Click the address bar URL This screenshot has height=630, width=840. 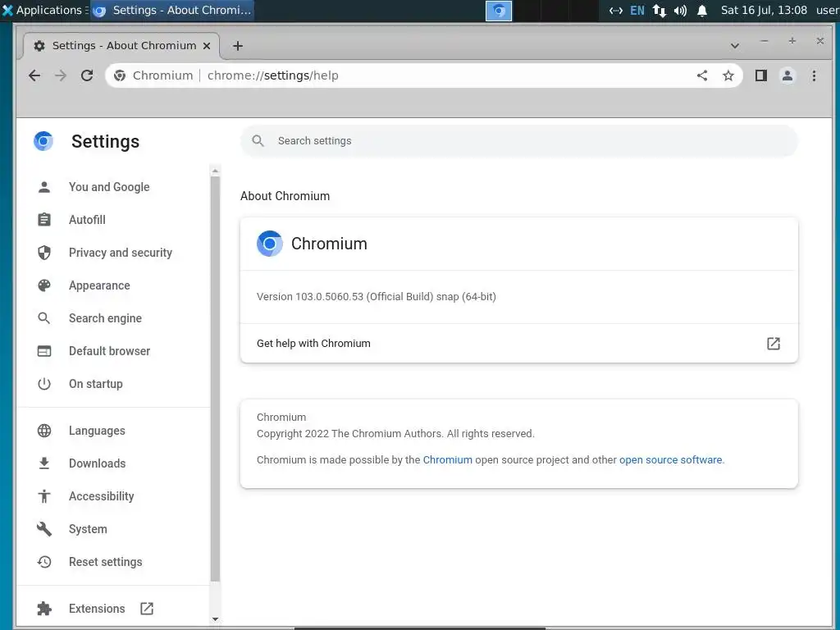(x=272, y=75)
